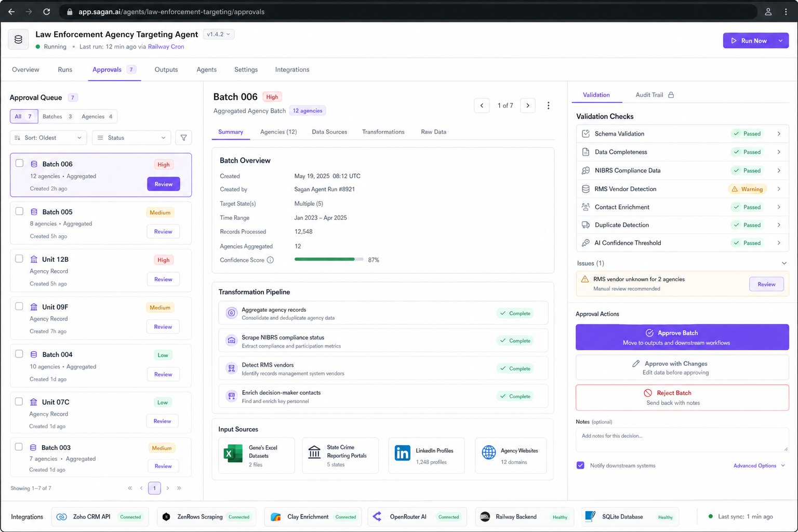Image resolution: width=798 pixels, height=532 pixels.
Task: Tick the Unit 07C checkbox
Action: pos(19,402)
